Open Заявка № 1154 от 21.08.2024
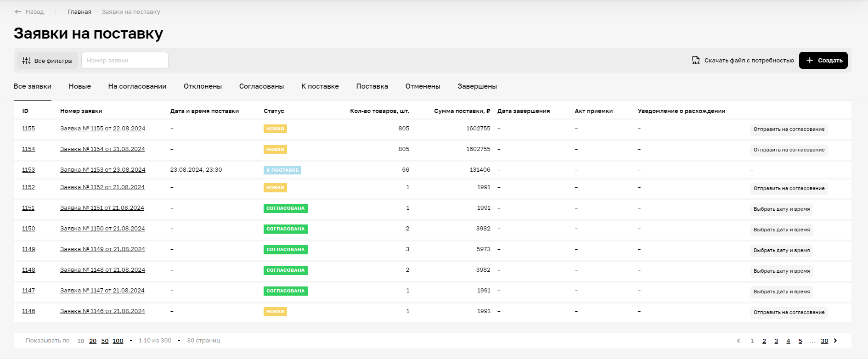This screenshot has width=868, height=359. click(x=102, y=149)
